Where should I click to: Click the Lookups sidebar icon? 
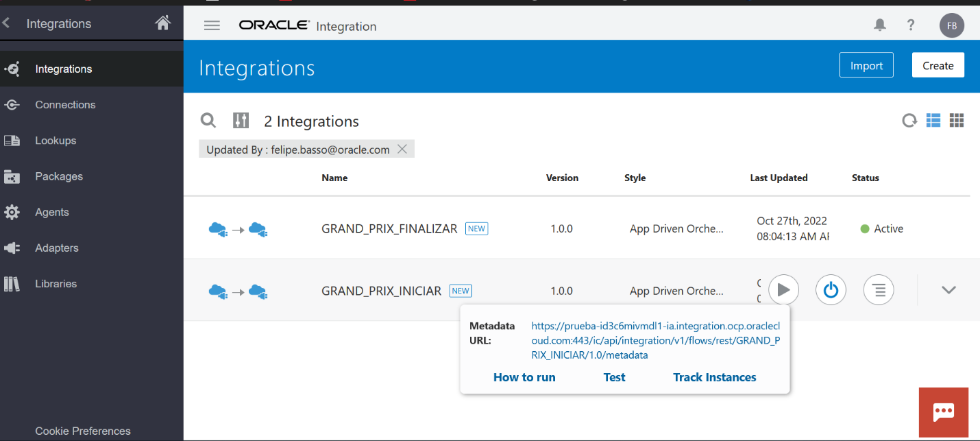tap(12, 141)
